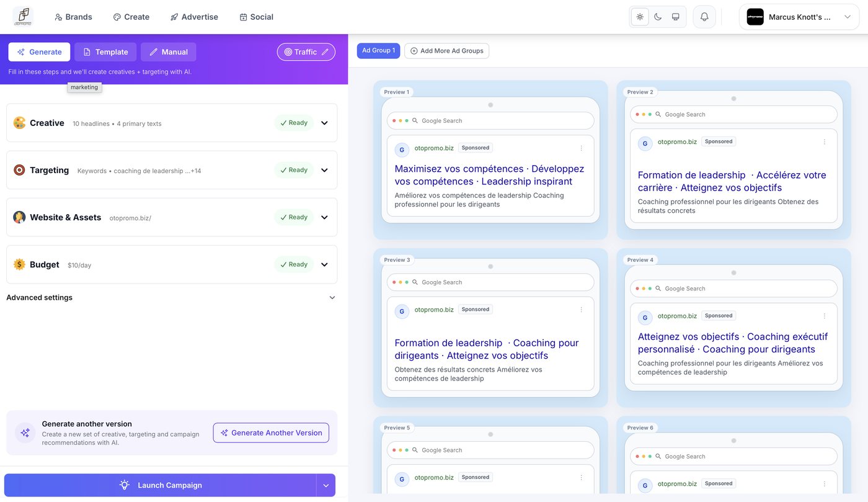Open three-dot menu on Preview 3 ad
Viewport: 868px width, 502px height.
(x=581, y=310)
